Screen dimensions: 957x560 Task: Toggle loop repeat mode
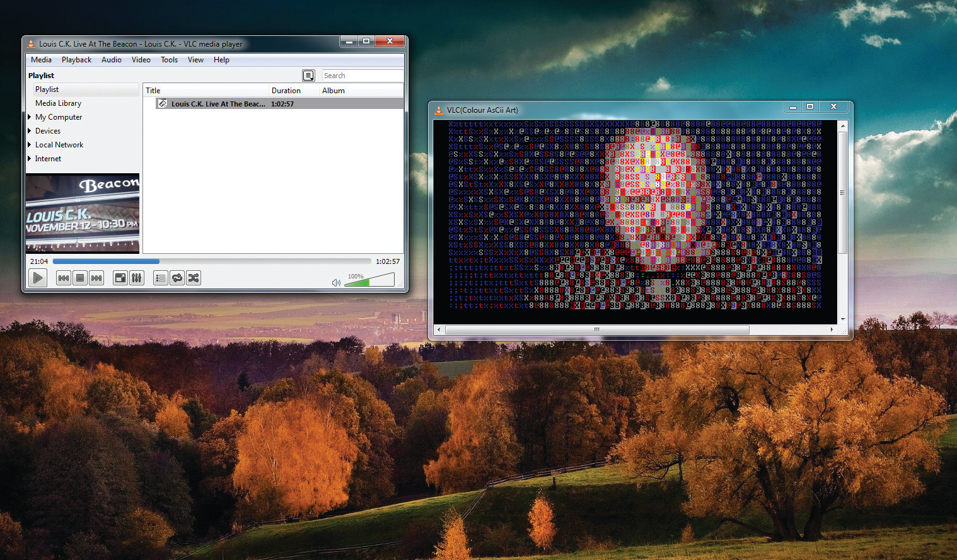pos(177,278)
